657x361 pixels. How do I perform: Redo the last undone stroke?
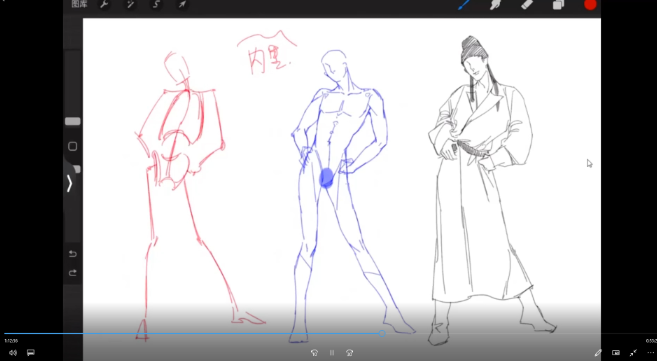pos(72,273)
